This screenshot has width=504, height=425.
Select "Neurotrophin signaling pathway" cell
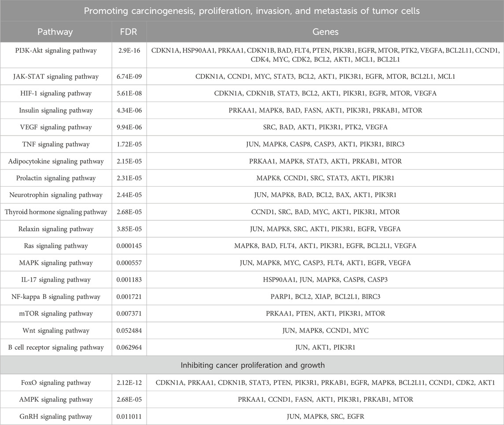(x=56, y=195)
